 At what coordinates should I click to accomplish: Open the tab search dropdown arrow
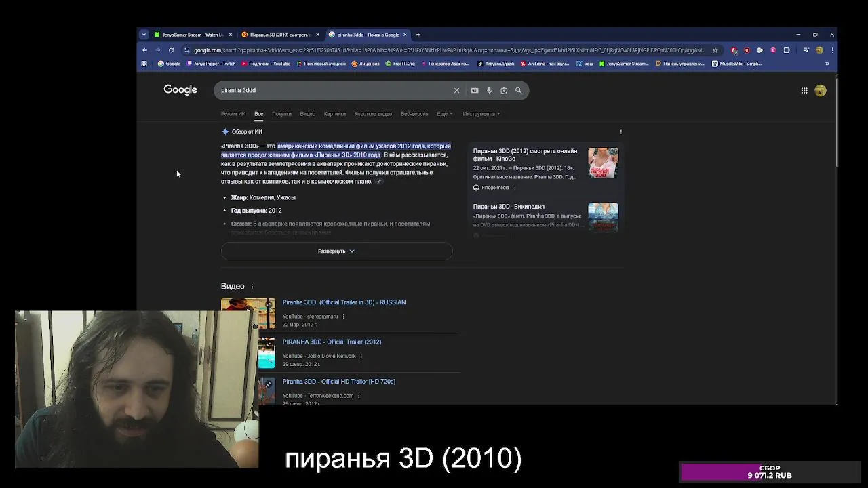pos(144,35)
